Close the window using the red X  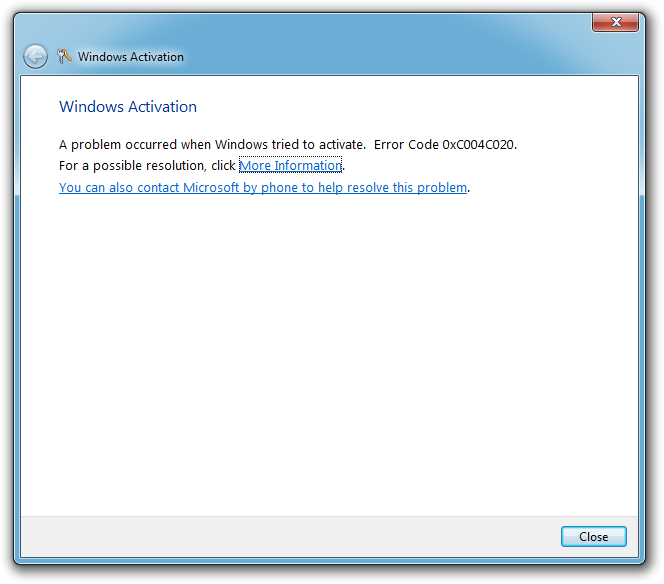(615, 21)
